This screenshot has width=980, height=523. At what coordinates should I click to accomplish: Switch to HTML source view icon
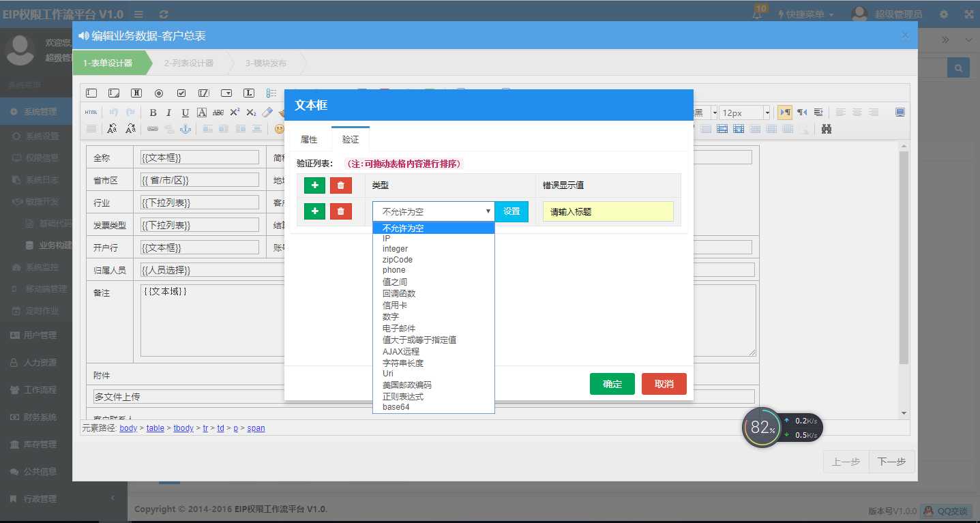point(91,111)
